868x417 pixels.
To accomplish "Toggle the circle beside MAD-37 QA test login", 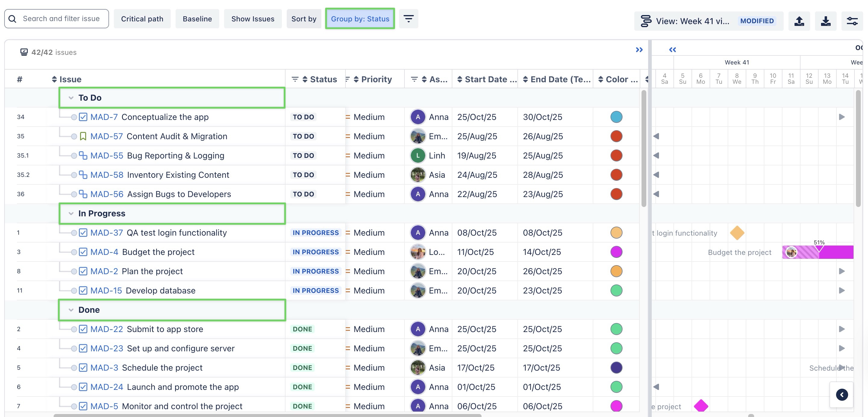I will pyautogui.click(x=74, y=233).
